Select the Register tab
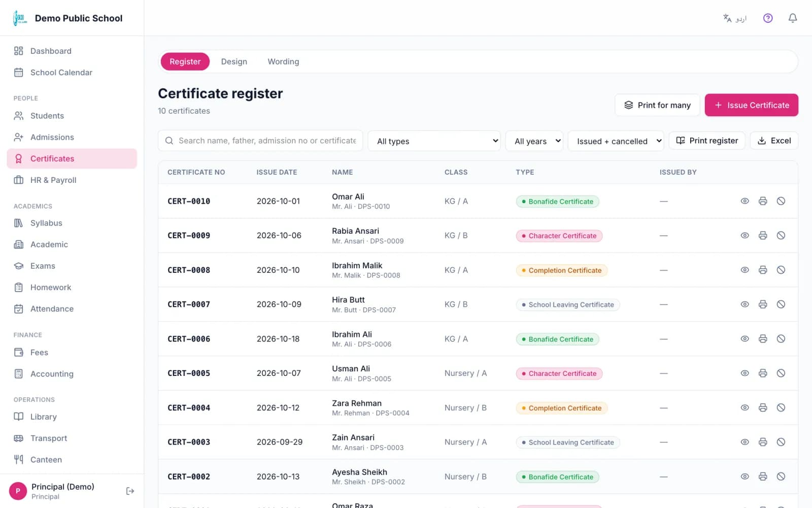 (x=185, y=61)
